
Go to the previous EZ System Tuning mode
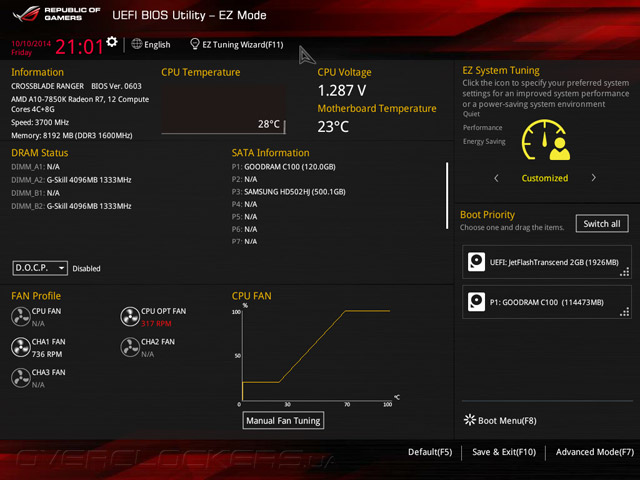tap(496, 178)
